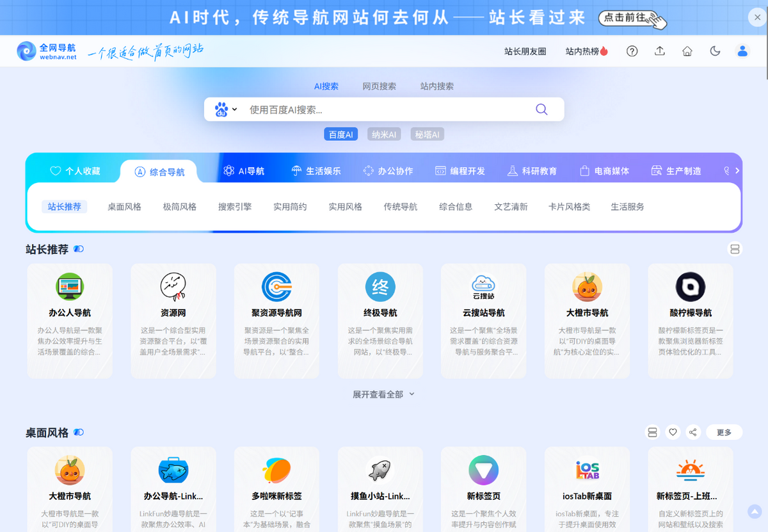768x532 pixels.
Task: Open the user account avatar icon
Action: [742, 51]
